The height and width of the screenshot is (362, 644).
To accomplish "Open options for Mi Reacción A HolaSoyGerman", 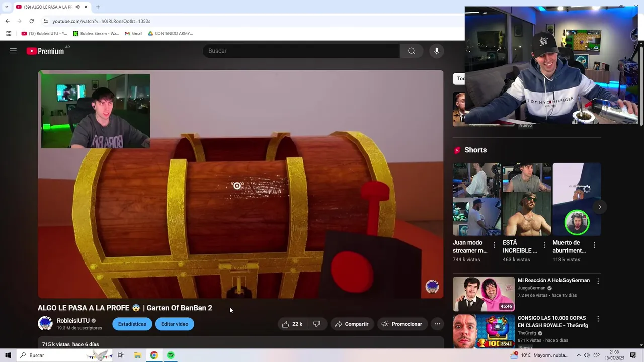I will pyautogui.click(x=598, y=281).
